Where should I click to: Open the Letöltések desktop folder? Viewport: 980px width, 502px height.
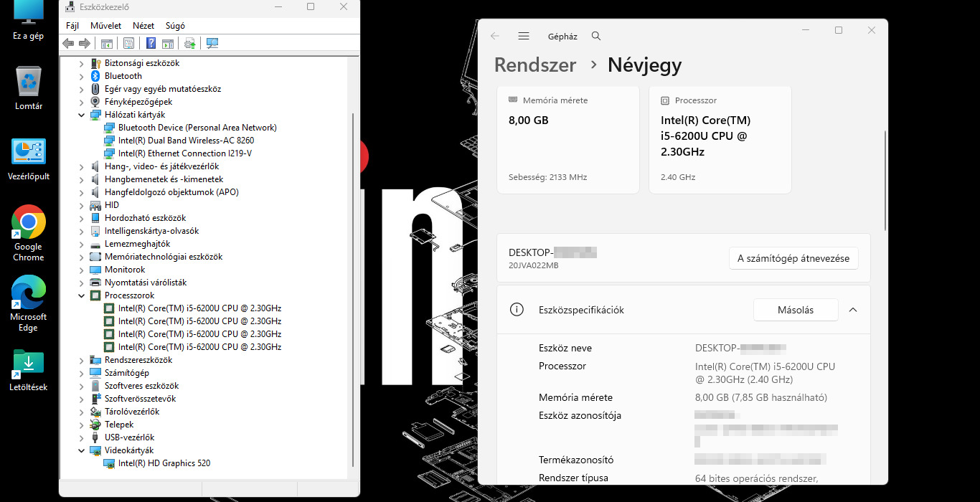[29, 369]
